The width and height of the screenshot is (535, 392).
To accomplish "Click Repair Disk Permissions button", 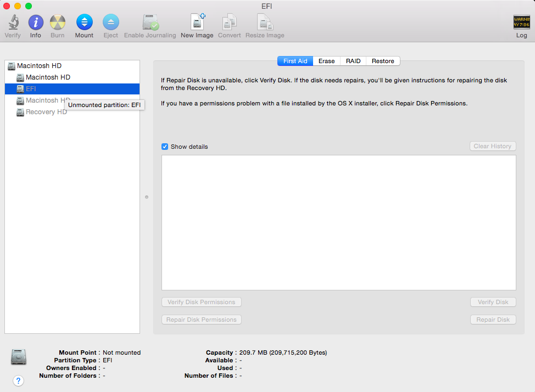I will pyautogui.click(x=201, y=320).
